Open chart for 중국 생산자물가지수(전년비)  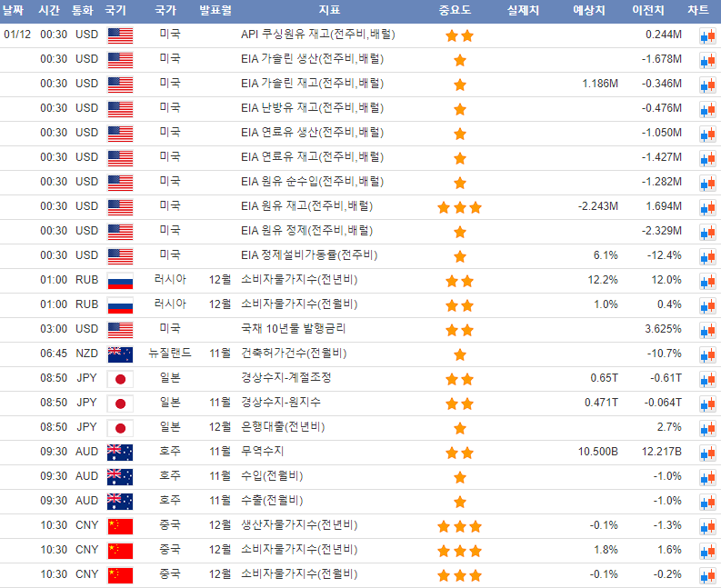click(x=707, y=526)
